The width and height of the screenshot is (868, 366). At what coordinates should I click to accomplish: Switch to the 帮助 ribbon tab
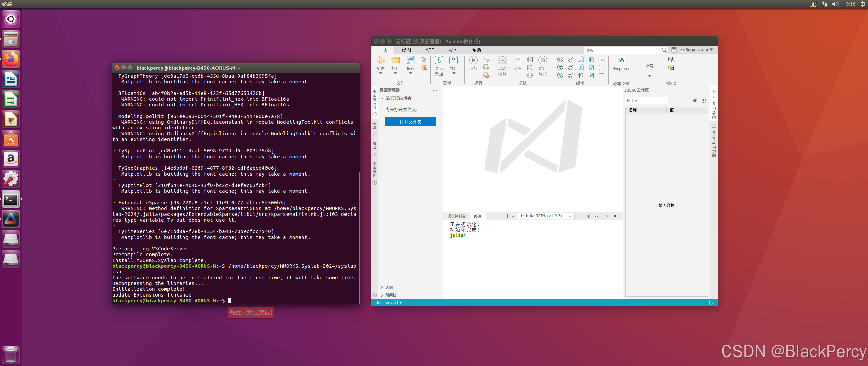click(477, 50)
